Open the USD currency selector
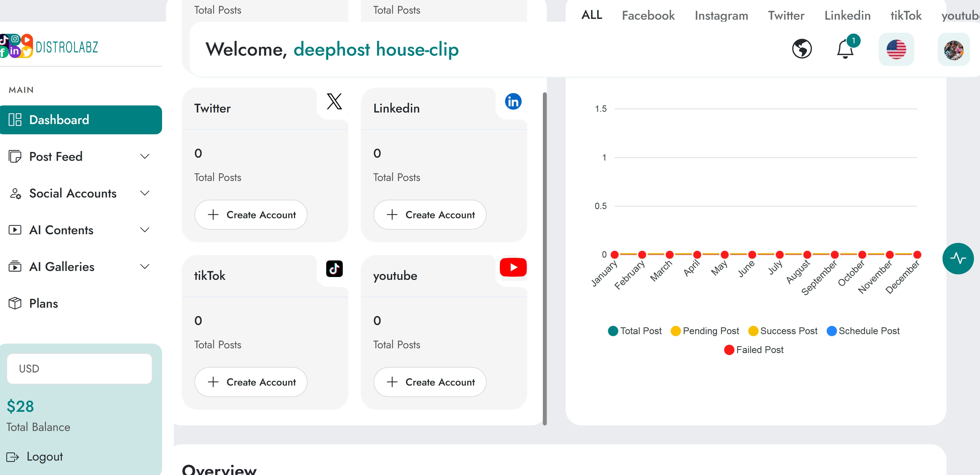980x475 pixels. 79,369
